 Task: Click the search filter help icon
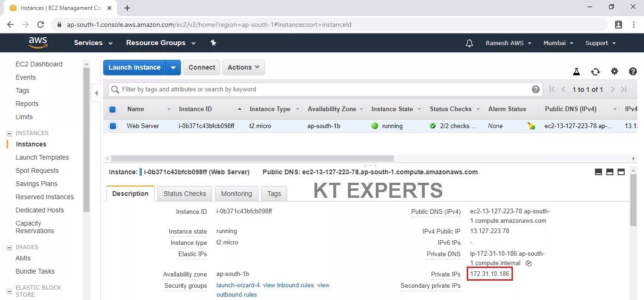[536, 89]
